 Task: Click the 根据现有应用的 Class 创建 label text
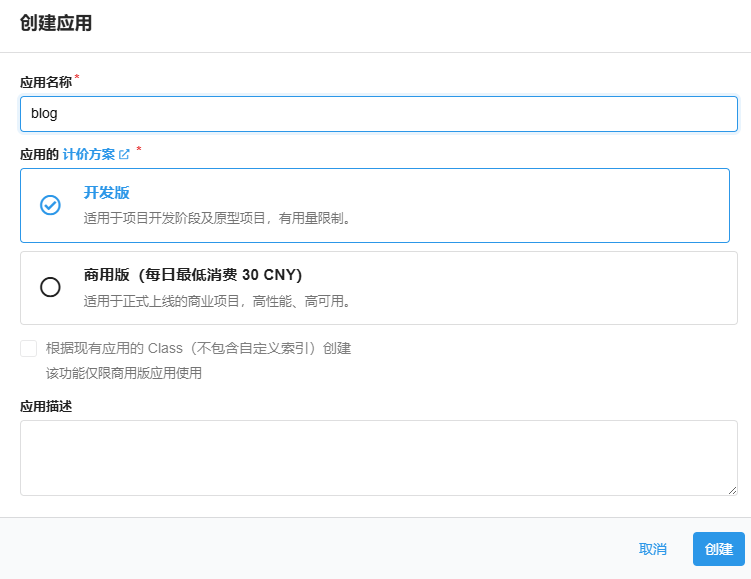click(198, 349)
